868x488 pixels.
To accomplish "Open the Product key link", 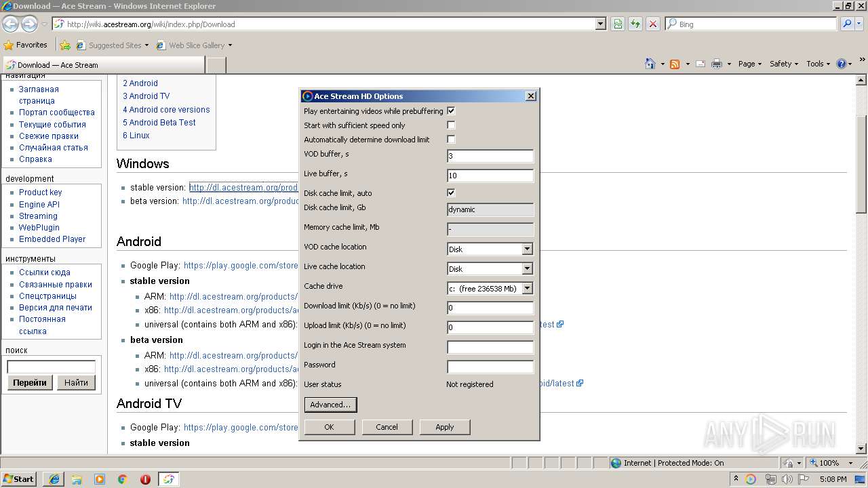I will (40, 192).
